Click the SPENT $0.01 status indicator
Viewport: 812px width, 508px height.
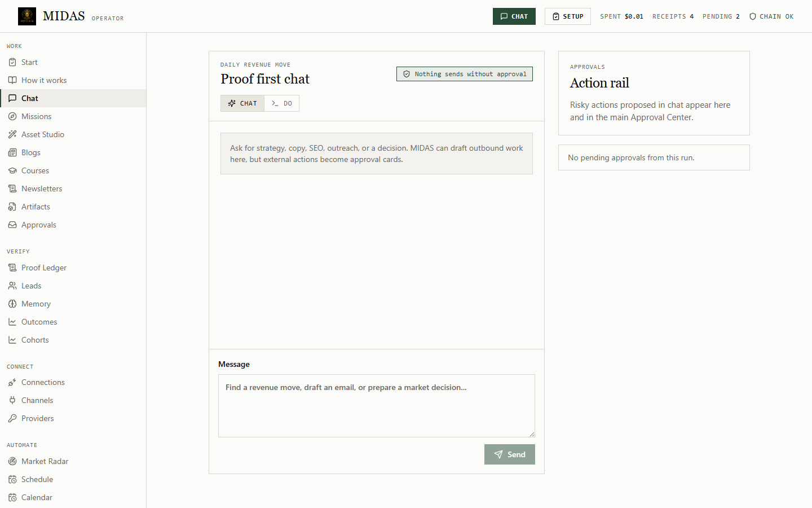click(621, 16)
